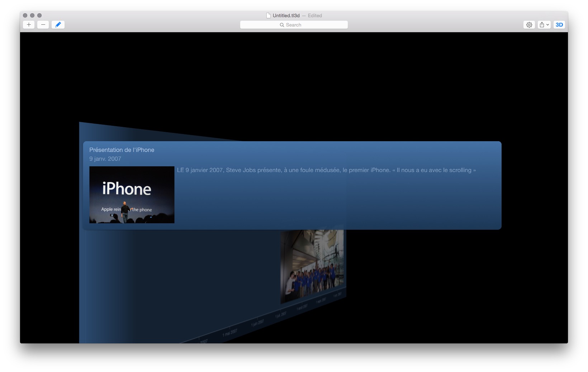
Task: Click the event description starting LE 9 janvier 2007
Action: pos(326,170)
